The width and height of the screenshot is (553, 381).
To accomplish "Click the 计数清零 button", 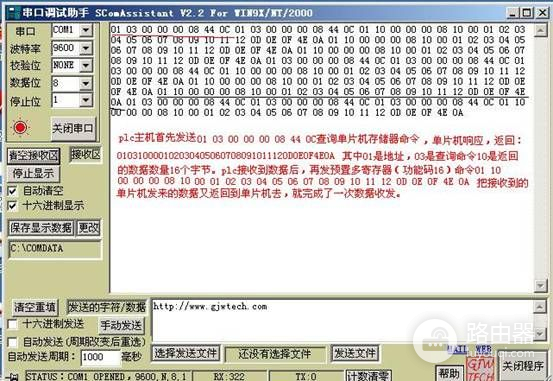I will [x=369, y=375].
